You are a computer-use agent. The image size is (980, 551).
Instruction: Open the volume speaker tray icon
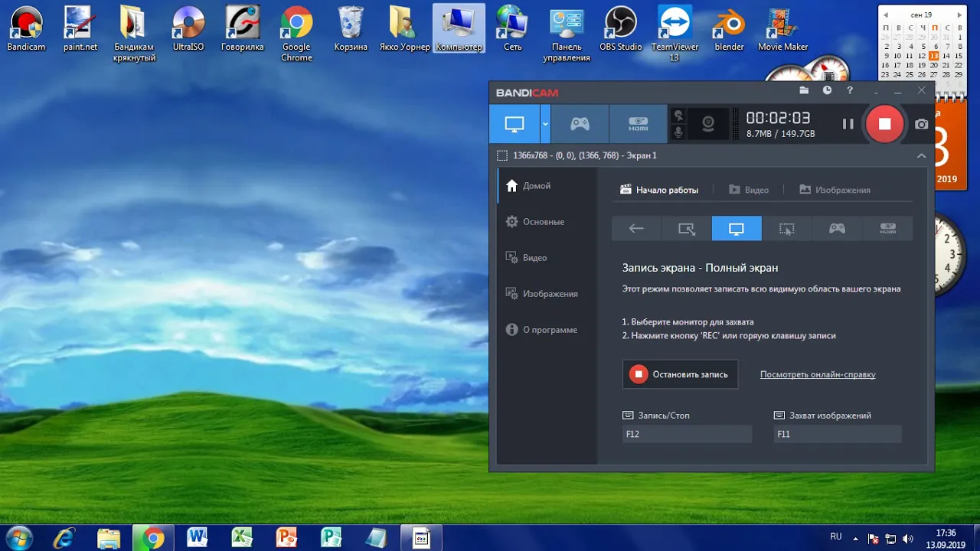[x=908, y=538]
